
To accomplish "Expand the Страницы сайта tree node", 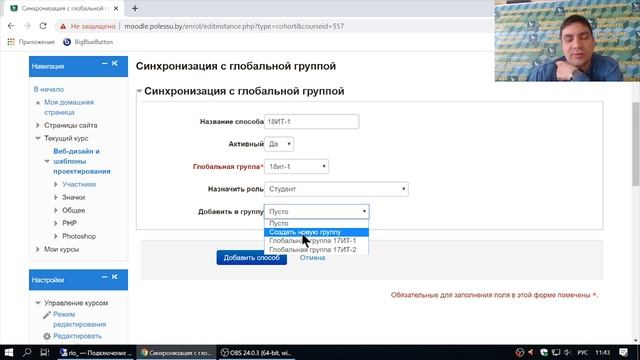I will (38, 125).
